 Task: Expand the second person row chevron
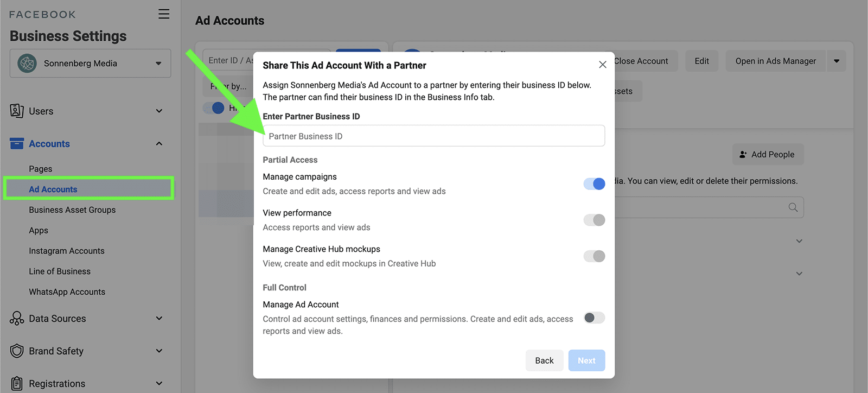coord(799,274)
